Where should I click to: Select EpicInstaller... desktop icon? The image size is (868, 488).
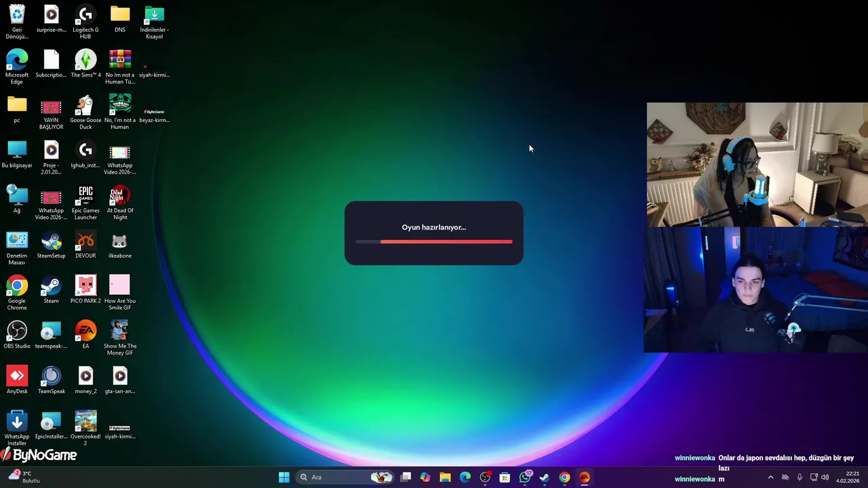coord(52,426)
